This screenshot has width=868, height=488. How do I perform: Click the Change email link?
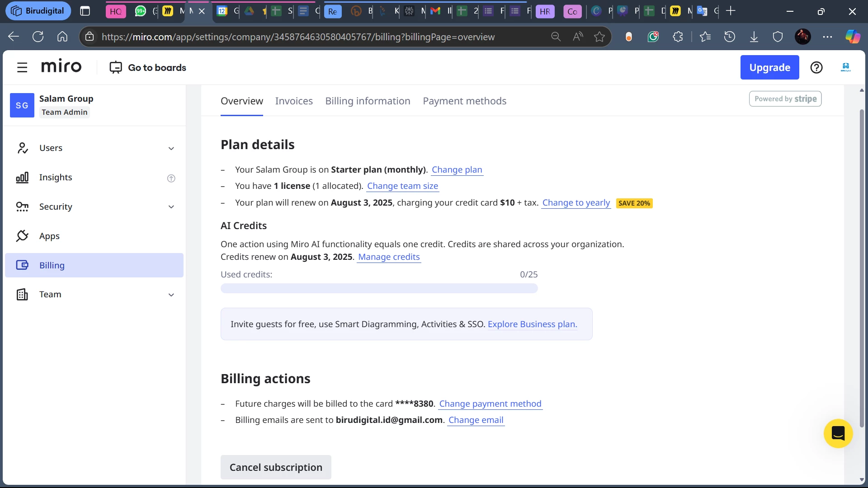point(476,420)
